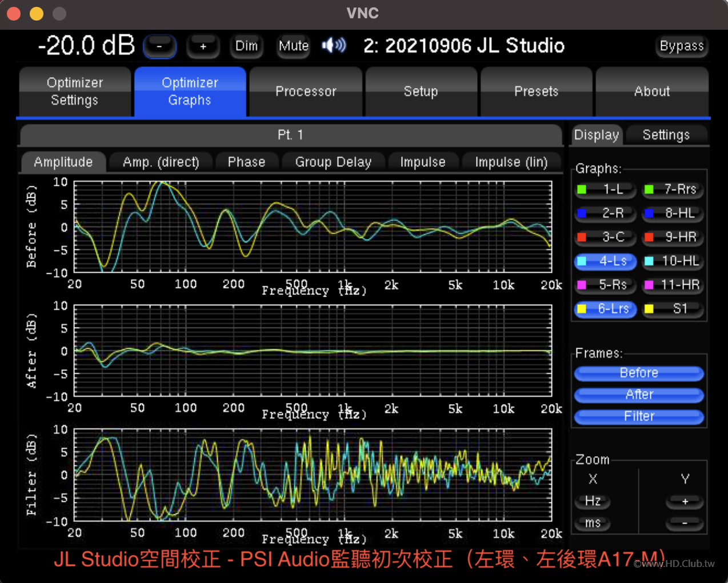Increase volume with the plus button

[203, 46]
